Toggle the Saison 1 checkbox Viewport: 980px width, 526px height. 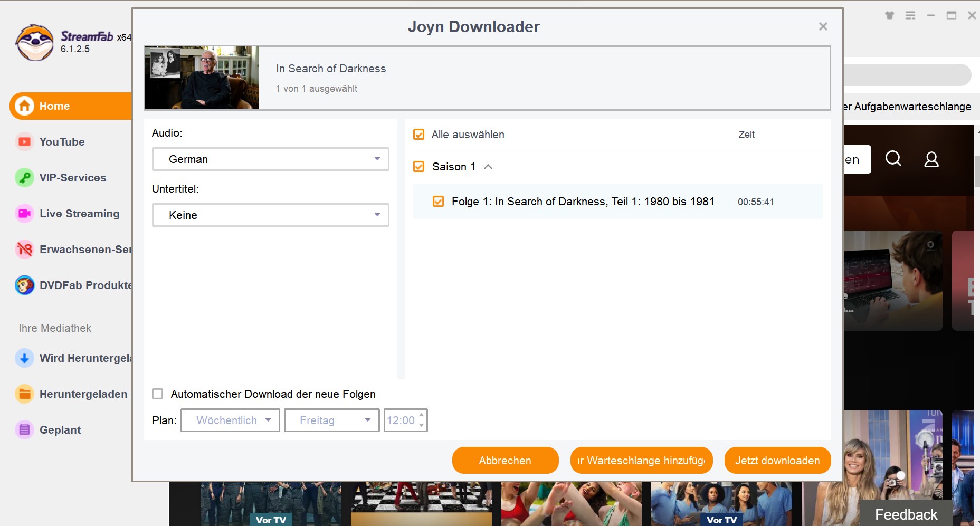click(419, 167)
